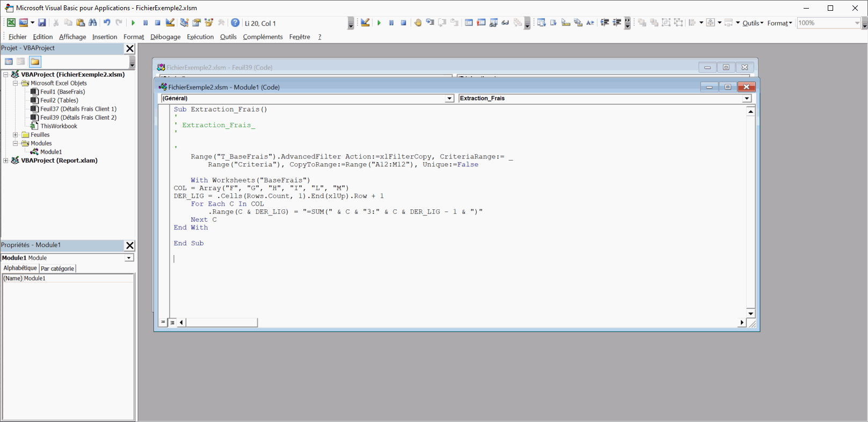Click View Code icon in Project panel
The height and width of the screenshot is (422, 868).
coord(9,61)
